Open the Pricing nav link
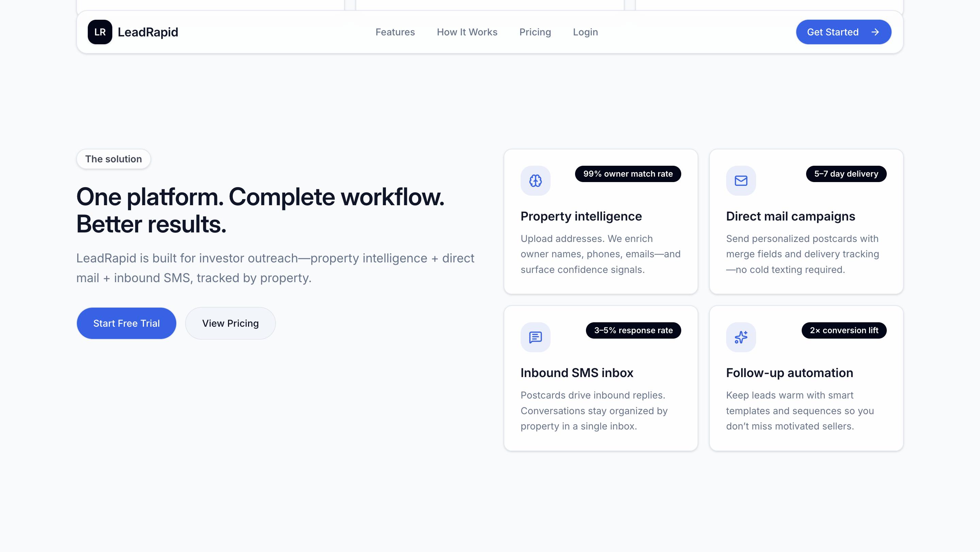Image resolution: width=980 pixels, height=552 pixels. click(535, 32)
